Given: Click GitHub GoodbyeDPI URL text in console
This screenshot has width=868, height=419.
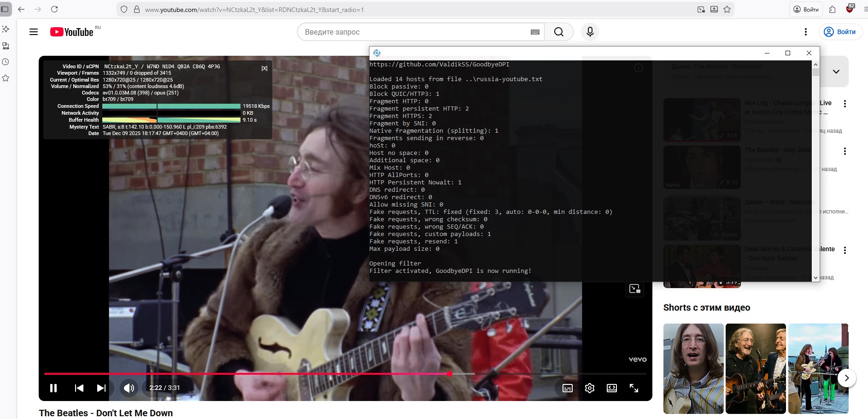Looking at the screenshot, I should click(439, 65).
